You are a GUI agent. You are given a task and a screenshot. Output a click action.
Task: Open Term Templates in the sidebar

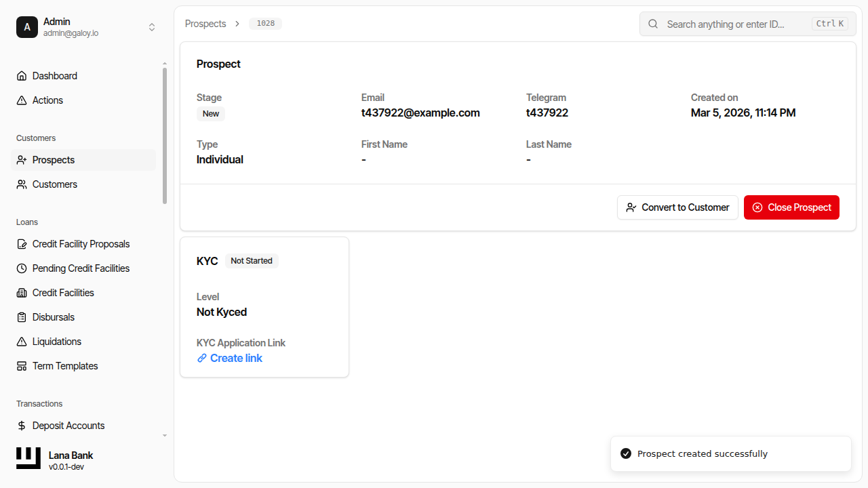tap(64, 365)
